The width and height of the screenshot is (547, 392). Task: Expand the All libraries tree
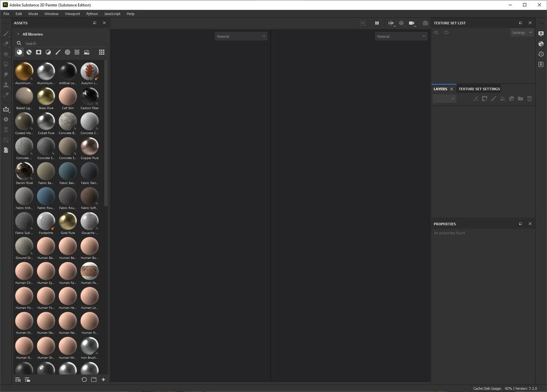[x=18, y=34]
